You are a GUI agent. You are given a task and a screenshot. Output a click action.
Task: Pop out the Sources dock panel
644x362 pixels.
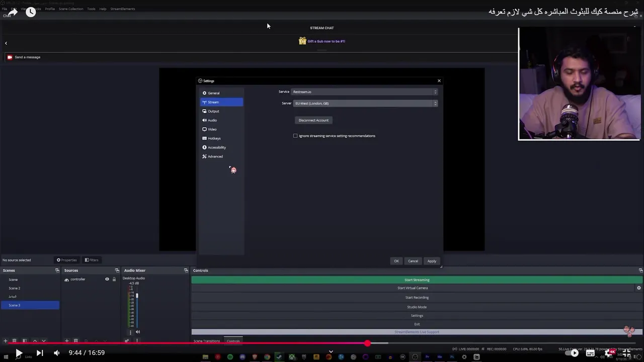[117, 270]
